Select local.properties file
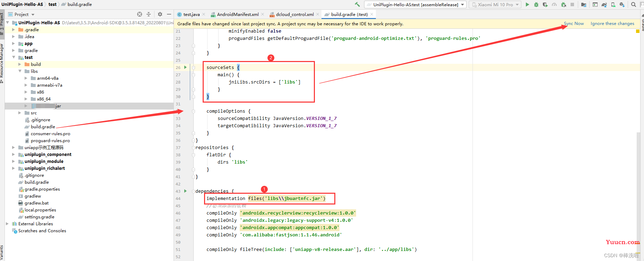This screenshot has height=261, width=644. point(40,210)
